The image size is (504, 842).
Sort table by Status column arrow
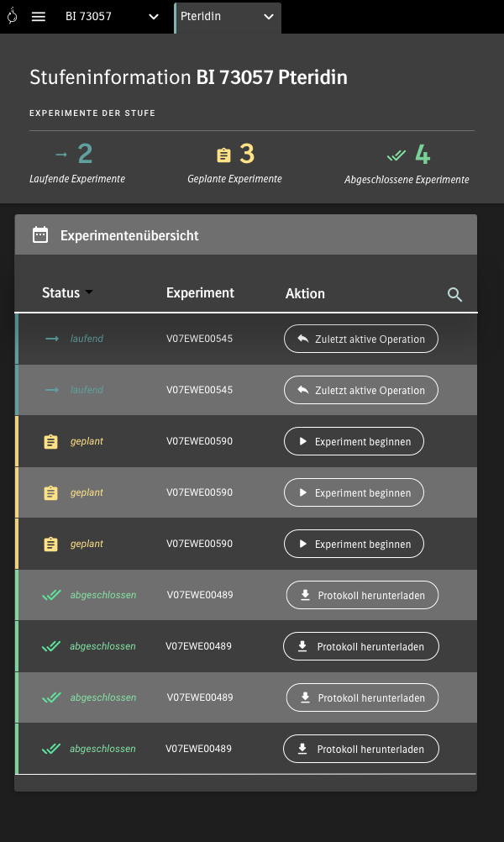tap(89, 292)
